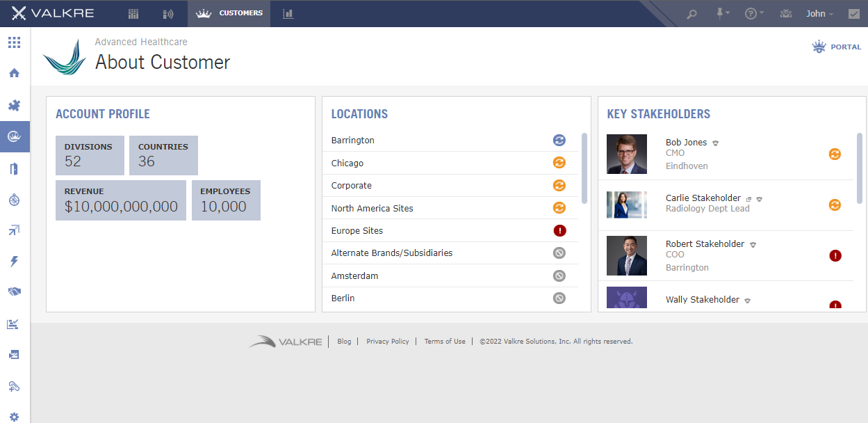This screenshot has height=423, width=868.
Task: Click the Divisions 52 tile
Action: point(90,155)
